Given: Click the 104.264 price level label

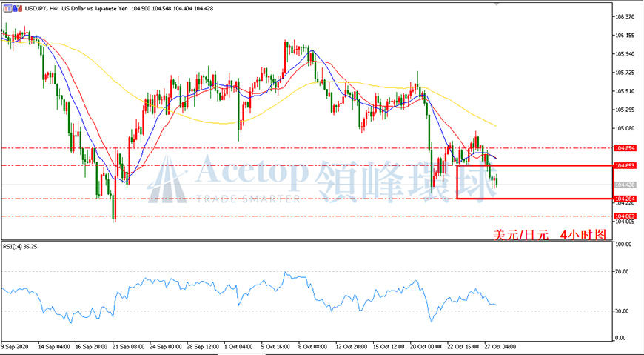Looking at the screenshot, I should [x=623, y=199].
